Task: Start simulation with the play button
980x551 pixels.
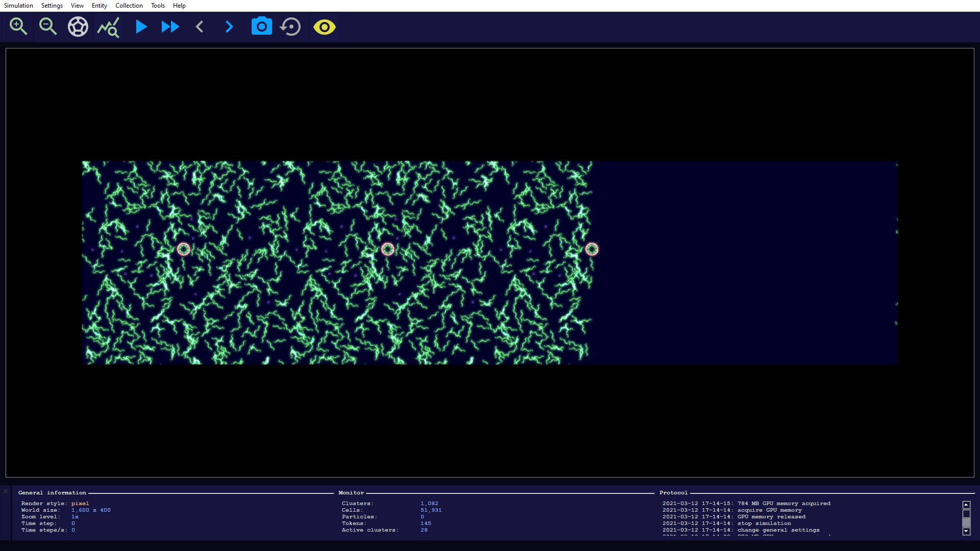Action: (141, 27)
